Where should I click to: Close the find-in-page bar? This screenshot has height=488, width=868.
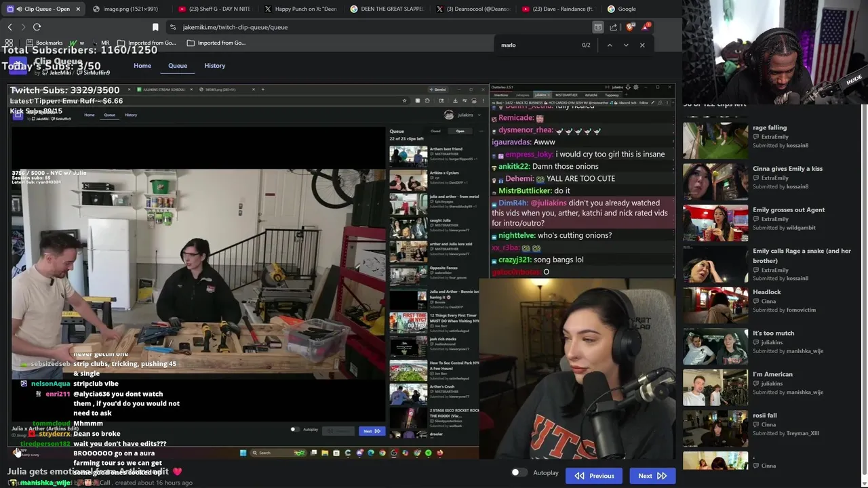[x=642, y=45]
